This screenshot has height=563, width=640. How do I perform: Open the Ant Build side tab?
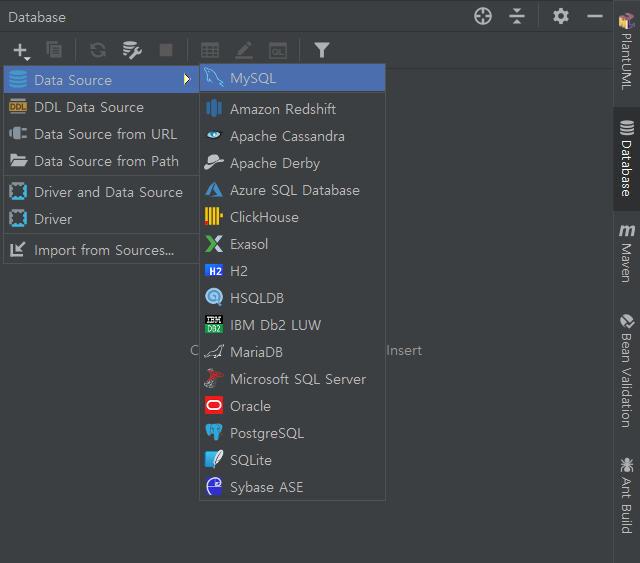point(627,496)
